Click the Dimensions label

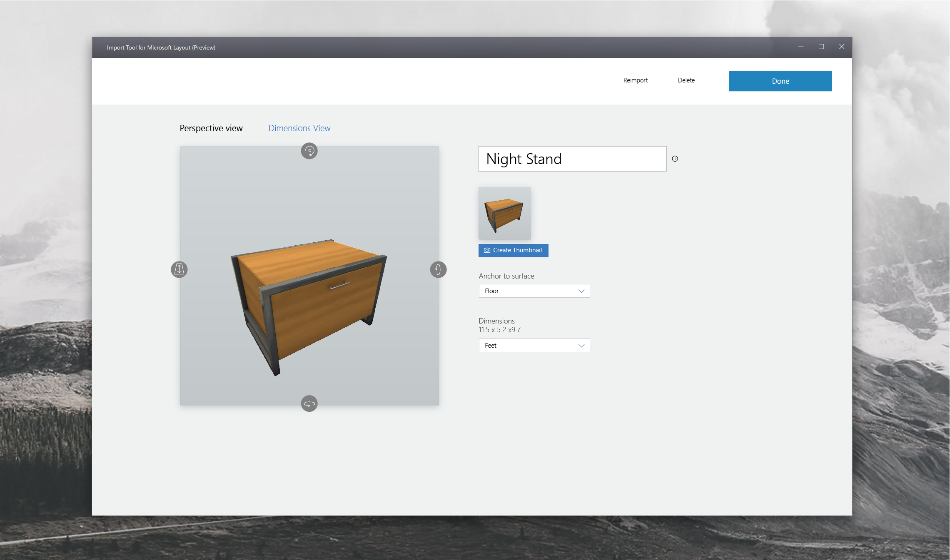(496, 321)
